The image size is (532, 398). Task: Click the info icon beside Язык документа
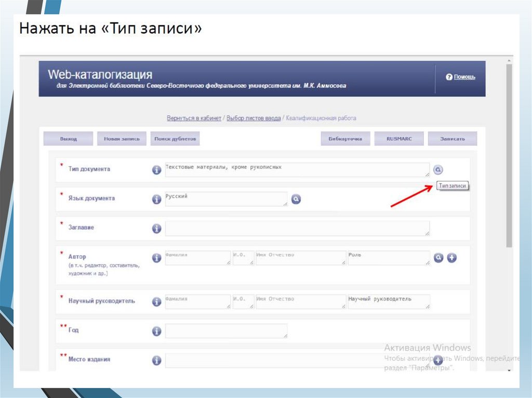coord(156,199)
